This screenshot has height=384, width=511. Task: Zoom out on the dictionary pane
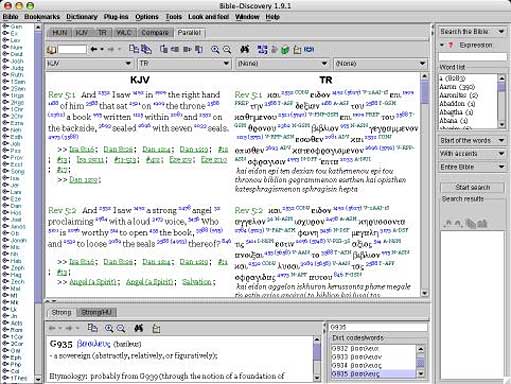tap(121, 328)
